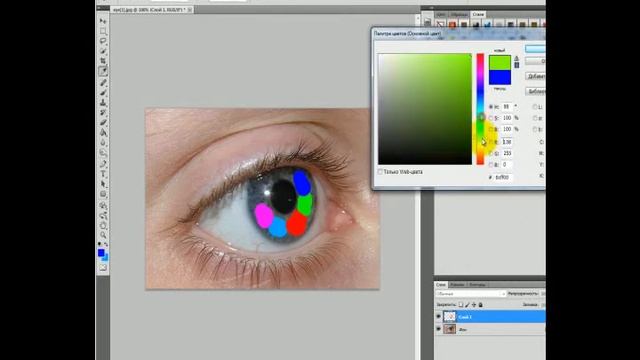Select the Move tool
The width and height of the screenshot is (640, 360).
pyautogui.click(x=103, y=21)
